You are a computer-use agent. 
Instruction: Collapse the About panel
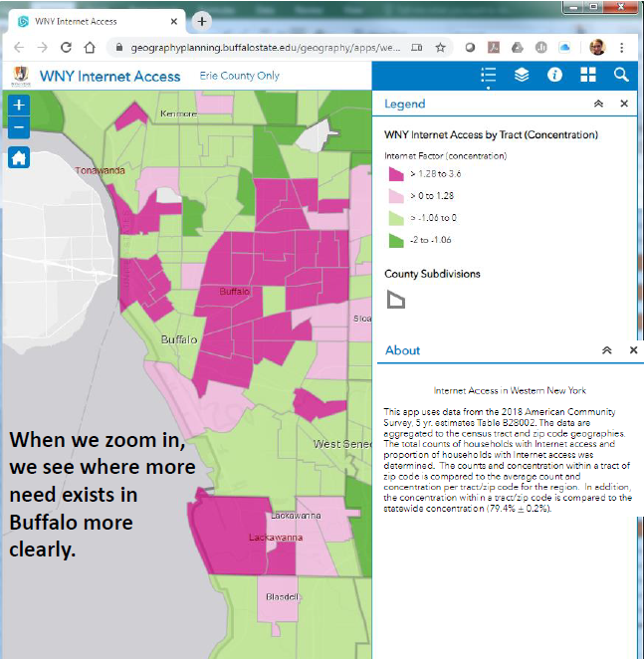(606, 350)
